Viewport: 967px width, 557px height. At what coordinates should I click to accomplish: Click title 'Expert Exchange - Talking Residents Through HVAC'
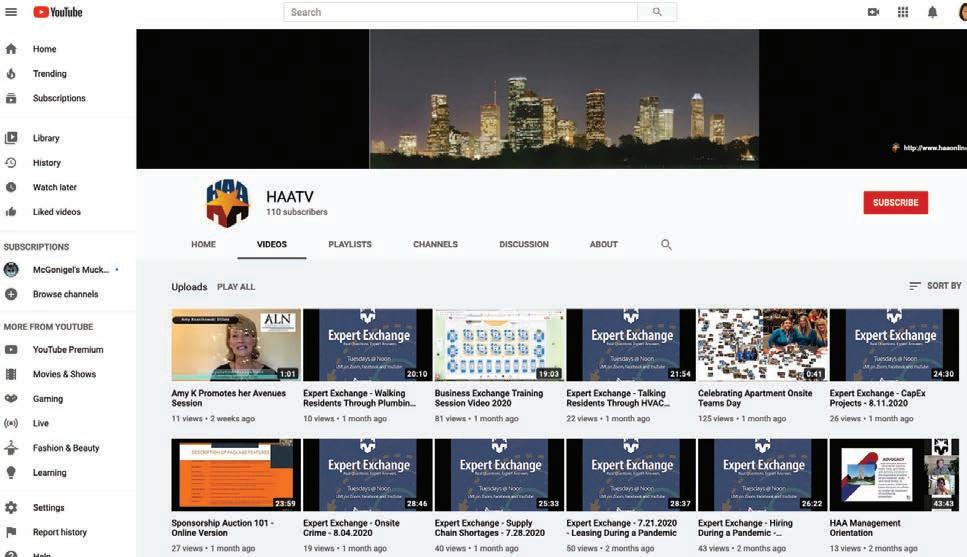(x=618, y=398)
